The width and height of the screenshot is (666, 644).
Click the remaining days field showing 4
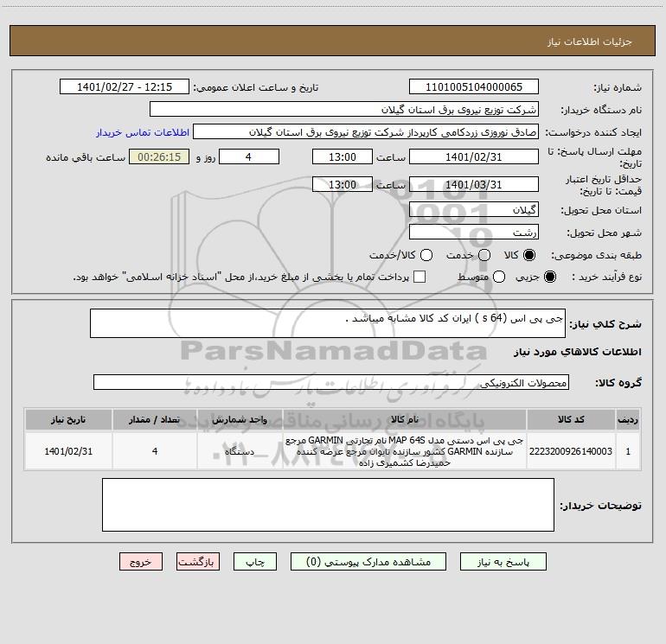249,157
